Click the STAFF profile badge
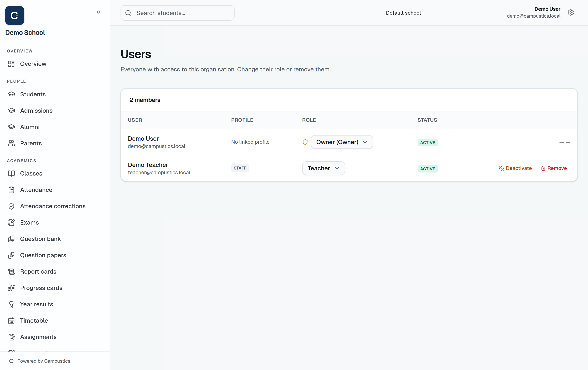This screenshot has height=370, width=588. [x=240, y=168]
